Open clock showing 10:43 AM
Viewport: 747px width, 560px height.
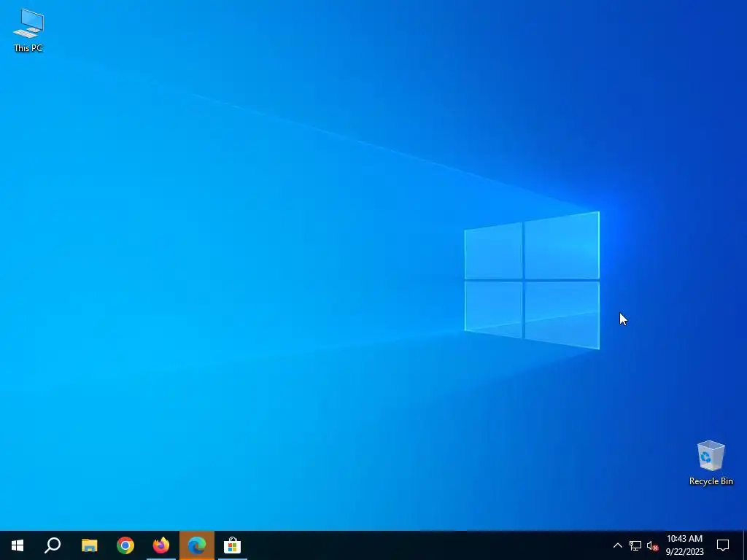click(x=684, y=545)
